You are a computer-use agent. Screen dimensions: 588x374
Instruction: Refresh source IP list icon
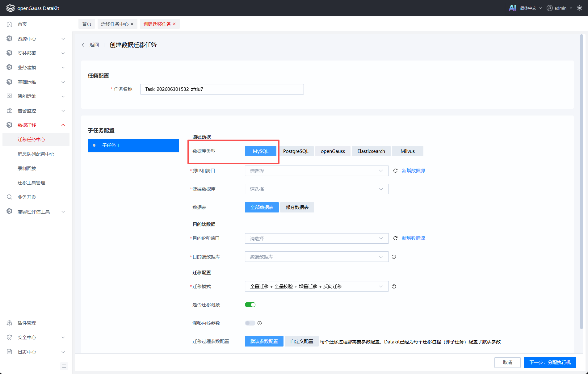[395, 170]
